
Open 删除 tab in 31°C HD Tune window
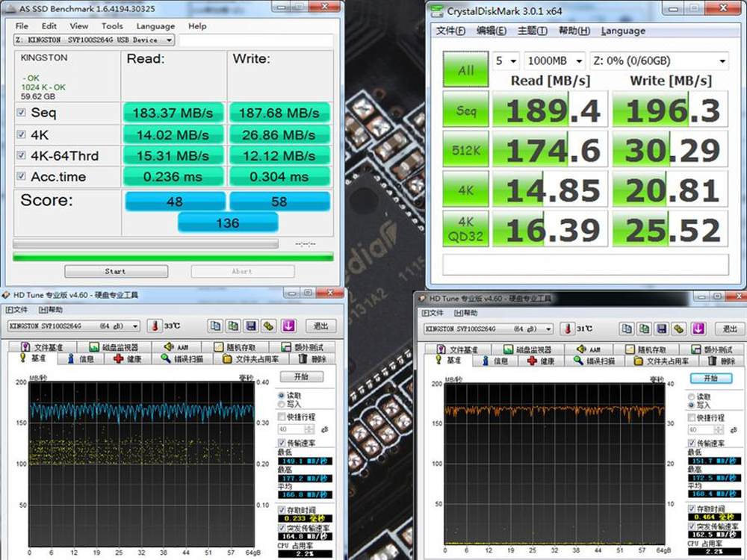point(722,361)
